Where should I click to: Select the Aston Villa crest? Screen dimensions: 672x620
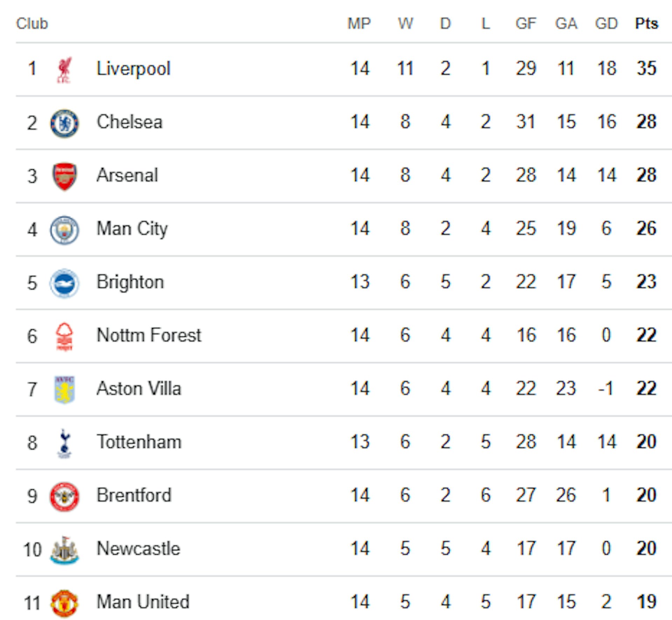pyautogui.click(x=64, y=389)
